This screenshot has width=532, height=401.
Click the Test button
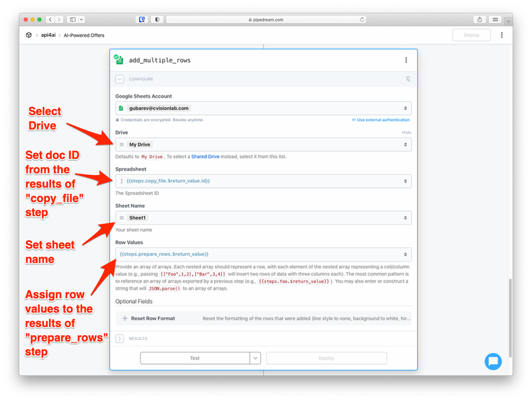pyautogui.click(x=195, y=358)
